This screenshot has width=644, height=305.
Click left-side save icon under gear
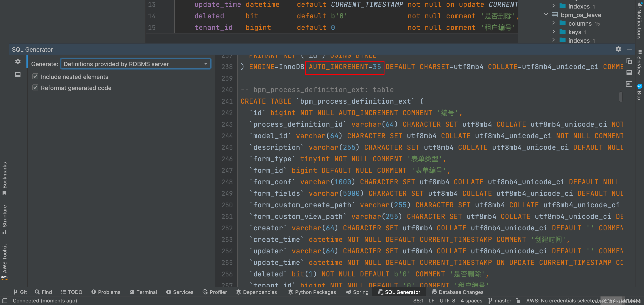click(x=18, y=75)
